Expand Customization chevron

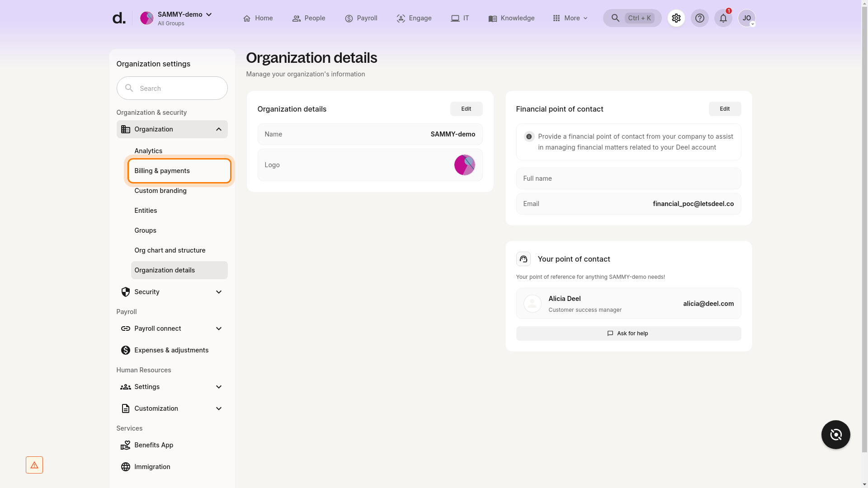coord(219,408)
